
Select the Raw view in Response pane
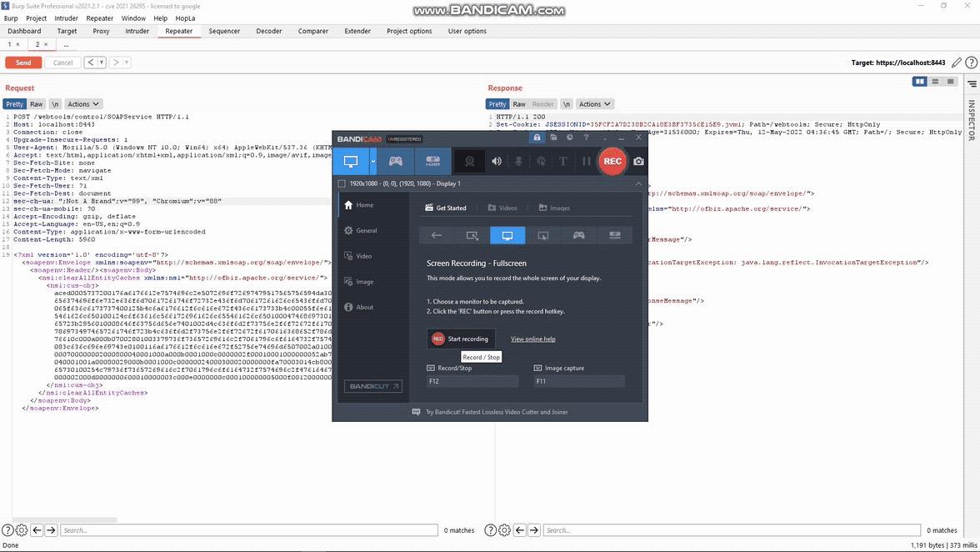[518, 104]
